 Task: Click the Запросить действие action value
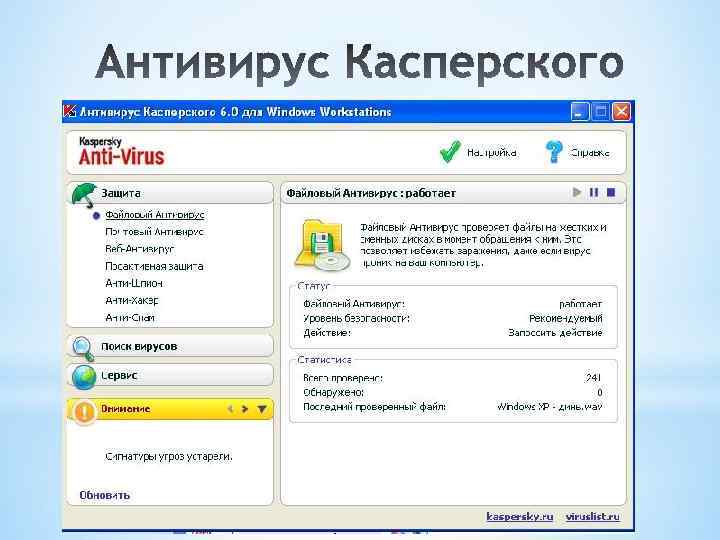tap(555, 332)
